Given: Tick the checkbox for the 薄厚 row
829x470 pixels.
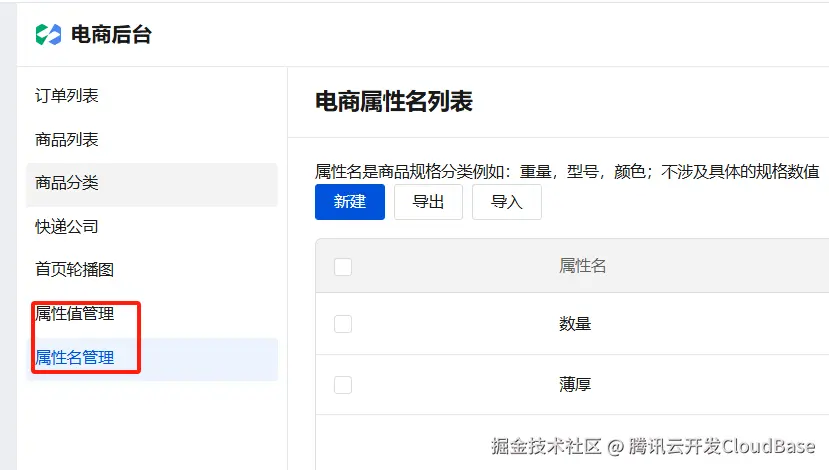Looking at the screenshot, I should [343, 385].
